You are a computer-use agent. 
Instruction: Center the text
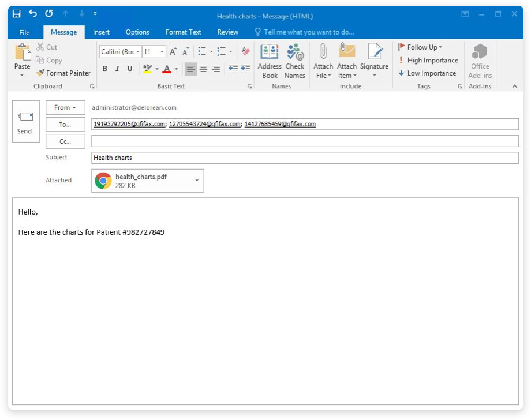point(204,69)
